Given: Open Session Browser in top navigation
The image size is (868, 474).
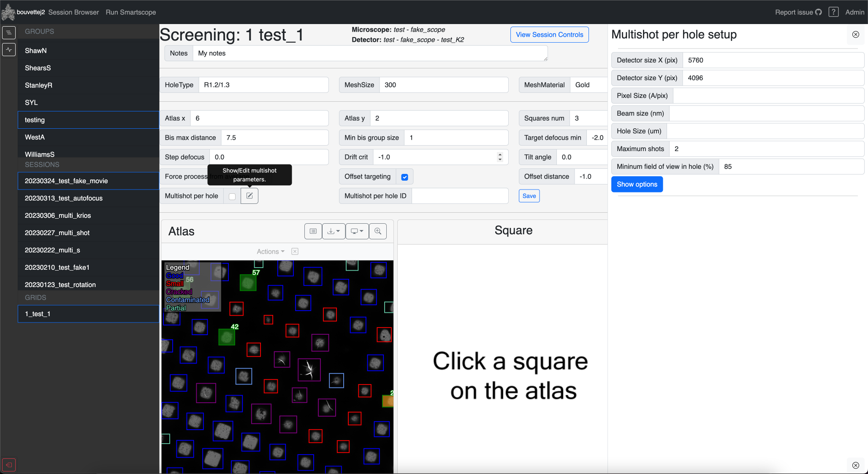Looking at the screenshot, I should pos(73,12).
